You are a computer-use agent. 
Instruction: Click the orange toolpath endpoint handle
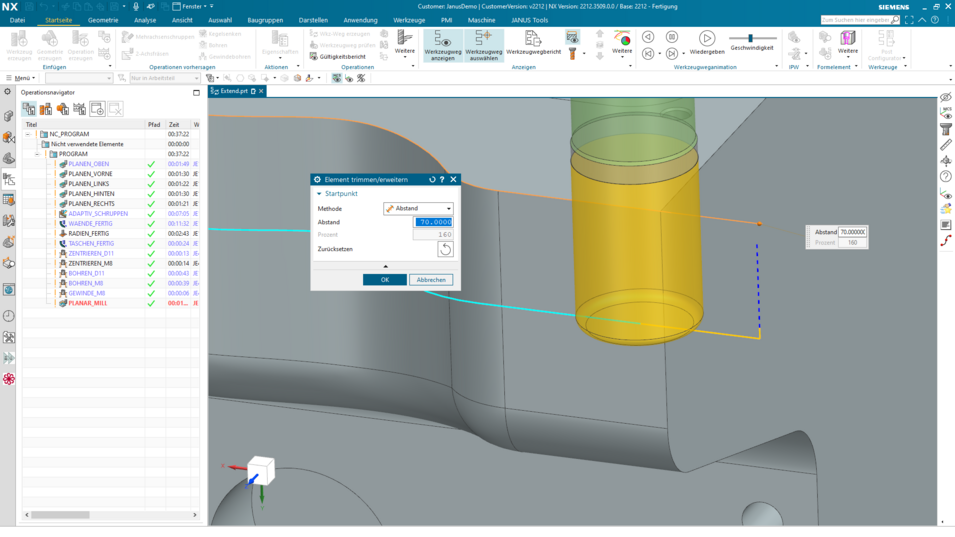(759, 224)
